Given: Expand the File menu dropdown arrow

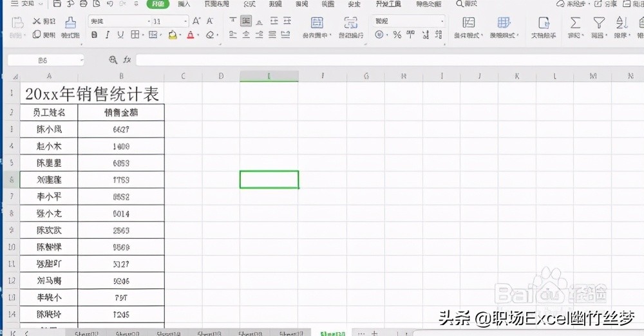Looking at the screenshot, I should [x=40, y=4].
